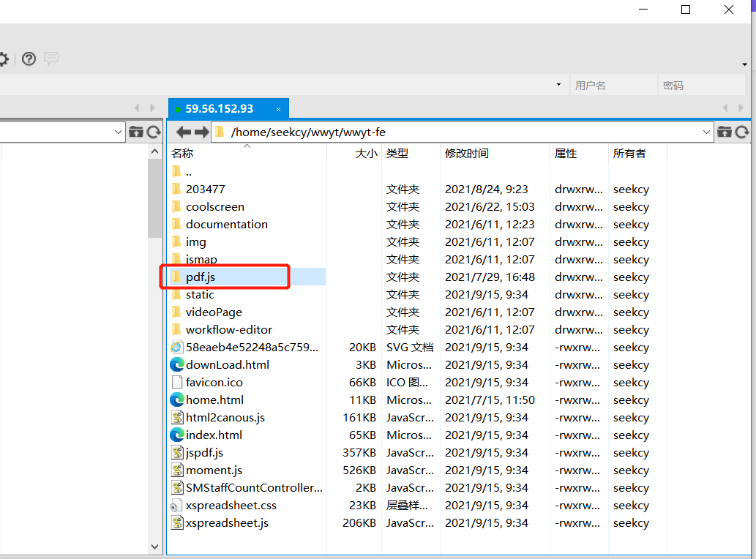The image size is (756, 559).
Task: Select the static folder name
Action: click(x=200, y=295)
